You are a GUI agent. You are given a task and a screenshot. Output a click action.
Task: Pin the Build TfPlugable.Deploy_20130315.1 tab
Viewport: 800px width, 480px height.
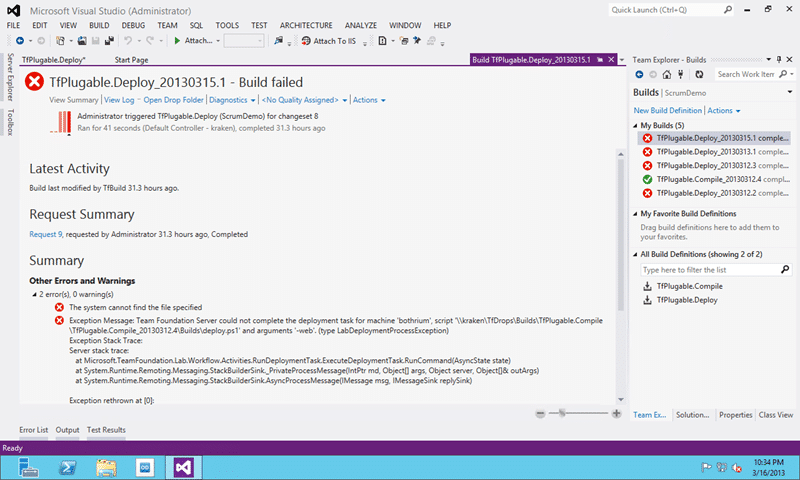601,60
